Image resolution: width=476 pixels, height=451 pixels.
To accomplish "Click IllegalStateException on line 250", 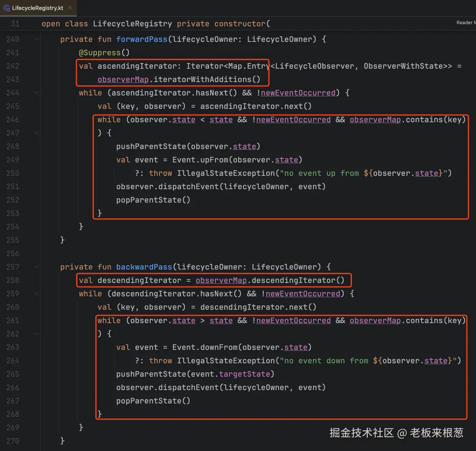I will click(226, 173).
